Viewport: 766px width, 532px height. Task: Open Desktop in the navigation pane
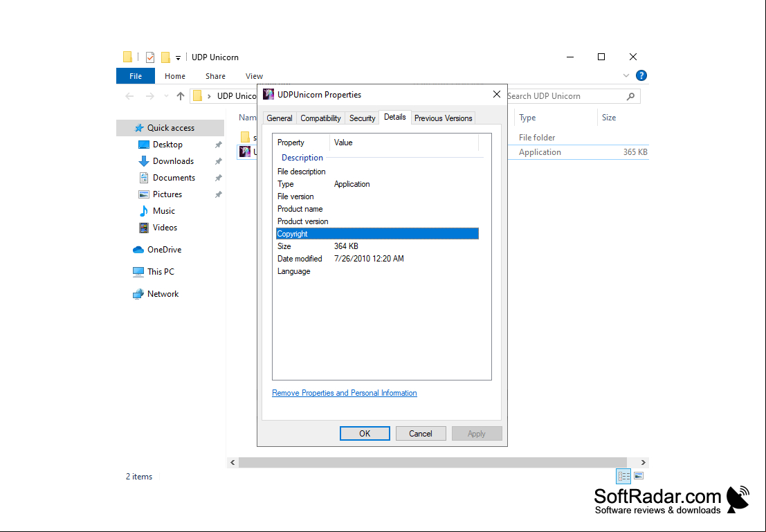pos(167,145)
